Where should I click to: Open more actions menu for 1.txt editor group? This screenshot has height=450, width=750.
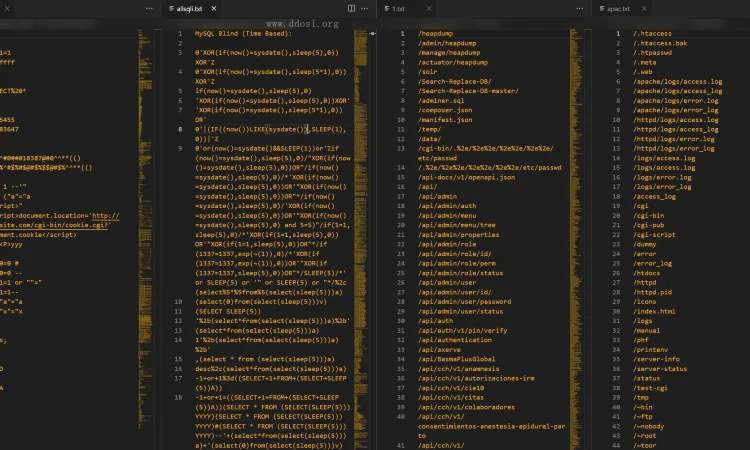click(x=580, y=9)
